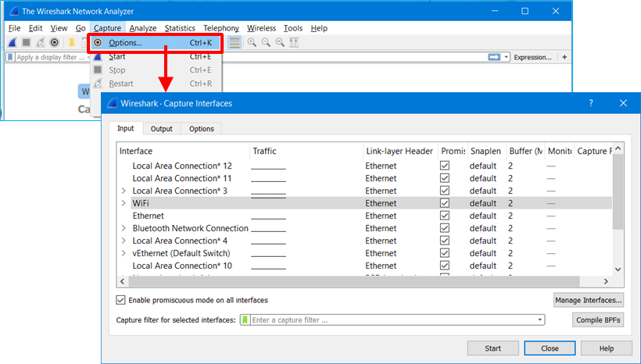Uncheck promiscuous for Local Area Connection* 12
Image resolution: width=641 pixels, height=364 pixels.
pyautogui.click(x=445, y=166)
